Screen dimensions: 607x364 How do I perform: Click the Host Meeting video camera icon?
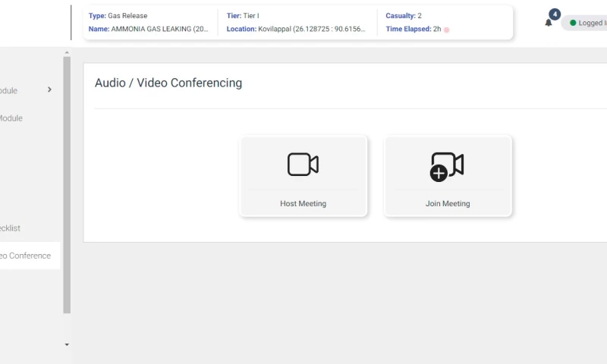pyautogui.click(x=303, y=165)
